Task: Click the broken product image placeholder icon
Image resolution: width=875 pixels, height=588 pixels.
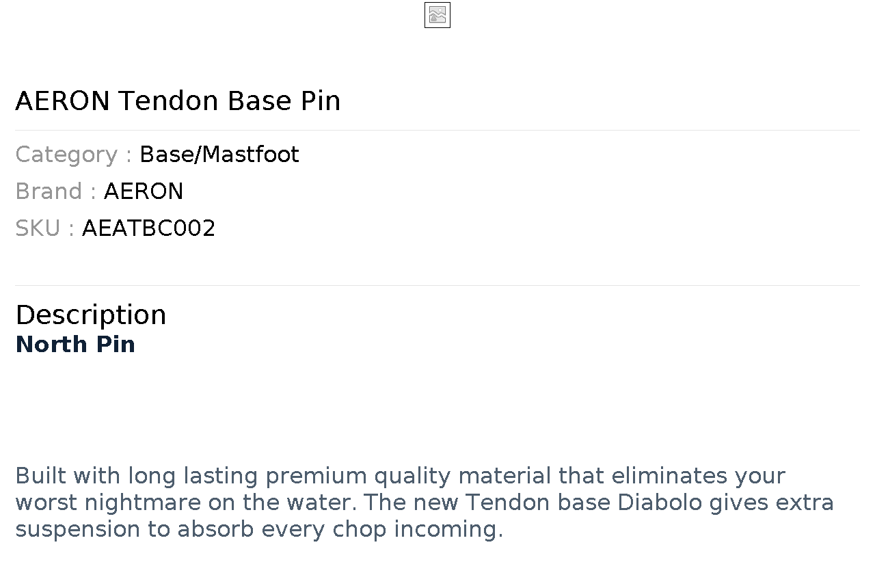Action: pos(437,15)
